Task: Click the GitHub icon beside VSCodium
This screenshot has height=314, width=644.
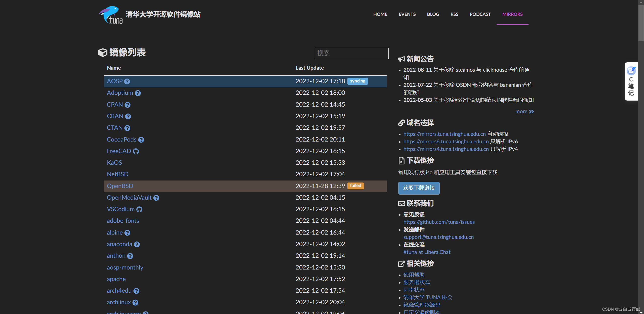Action: click(x=139, y=209)
